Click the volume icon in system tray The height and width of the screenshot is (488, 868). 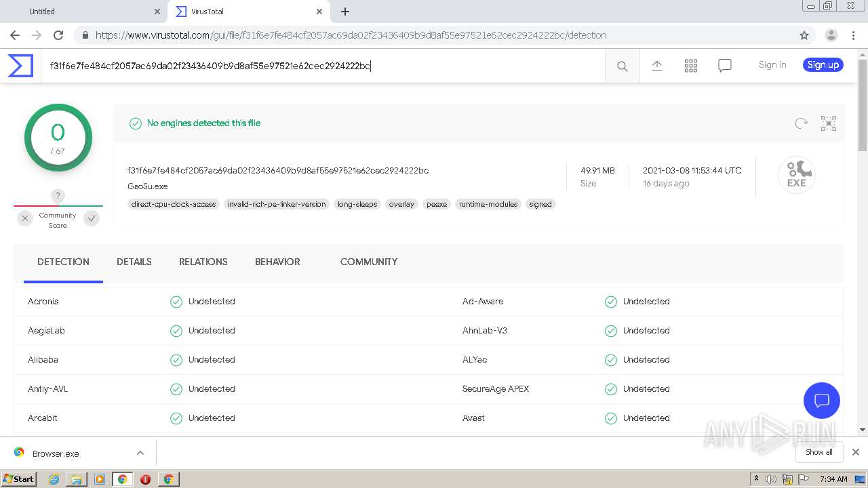coord(771,479)
